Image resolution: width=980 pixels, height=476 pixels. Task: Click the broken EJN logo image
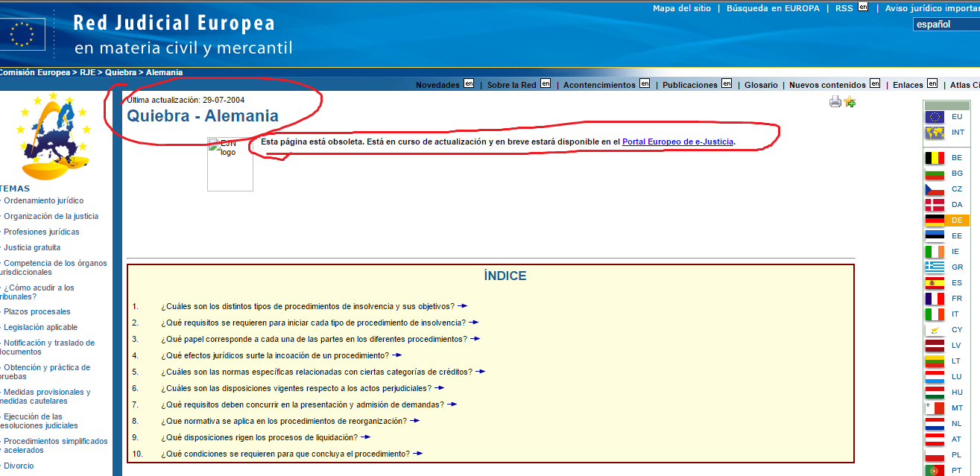[230, 164]
